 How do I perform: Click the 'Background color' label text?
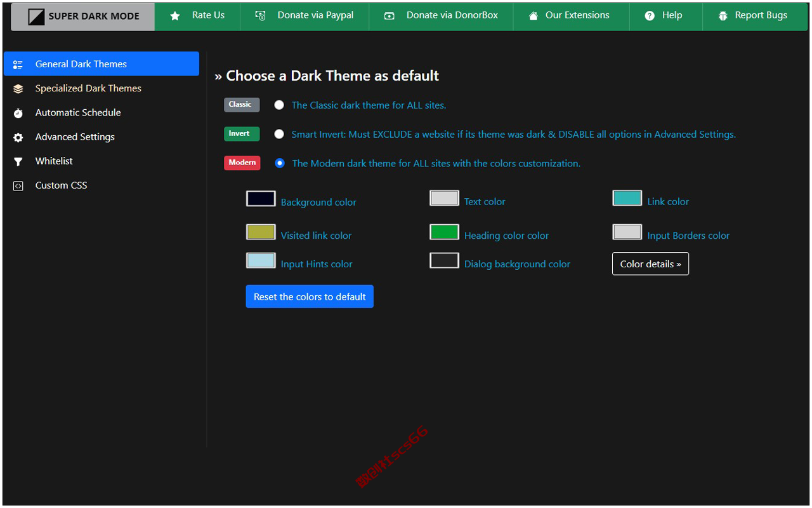(318, 203)
